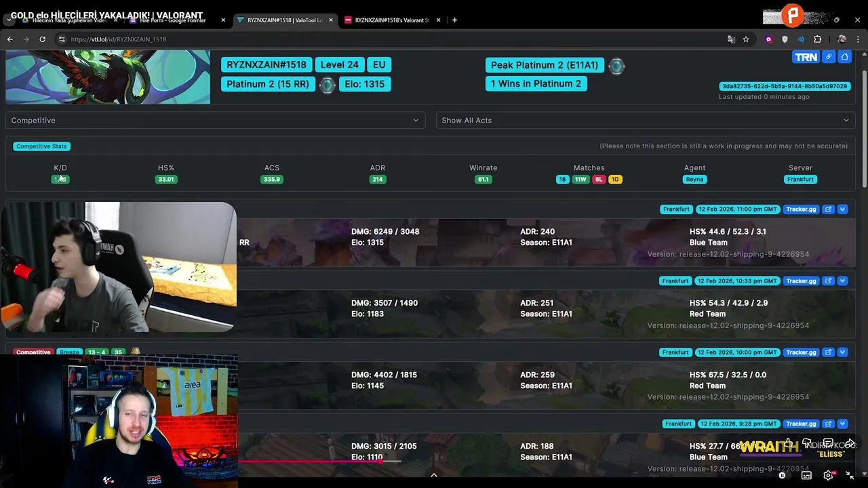
Task: Open the purple extension icon in toolbar
Action: (768, 39)
